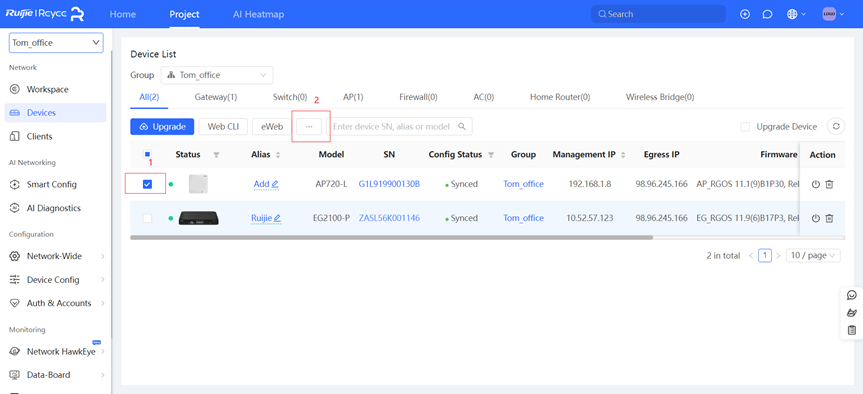The image size is (863, 394).
Task: Uncheck the AP720-L row checkbox
Action: tap(147, 184)
